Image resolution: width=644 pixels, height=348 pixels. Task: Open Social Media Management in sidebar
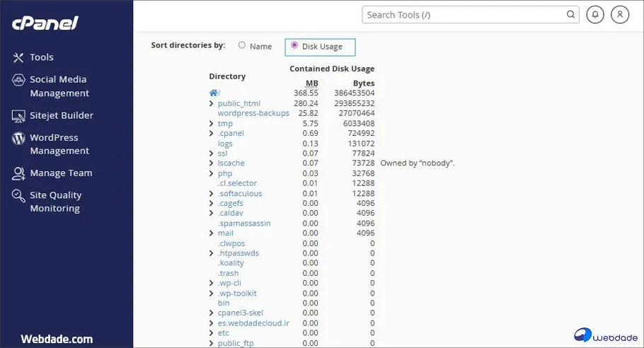coord(59,86)
